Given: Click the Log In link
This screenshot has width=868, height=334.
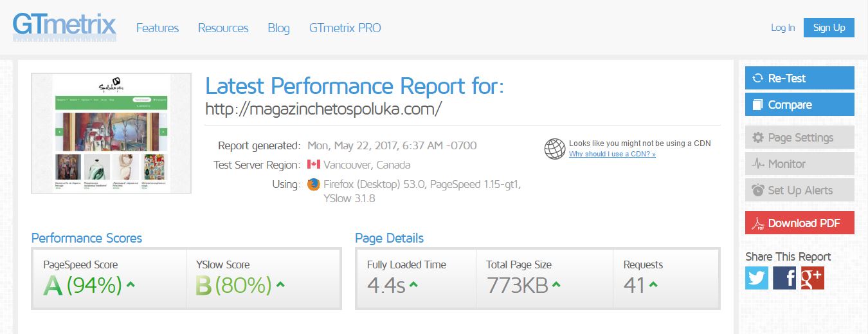Looking at the screenshot, I should click(x=782, y=28).
